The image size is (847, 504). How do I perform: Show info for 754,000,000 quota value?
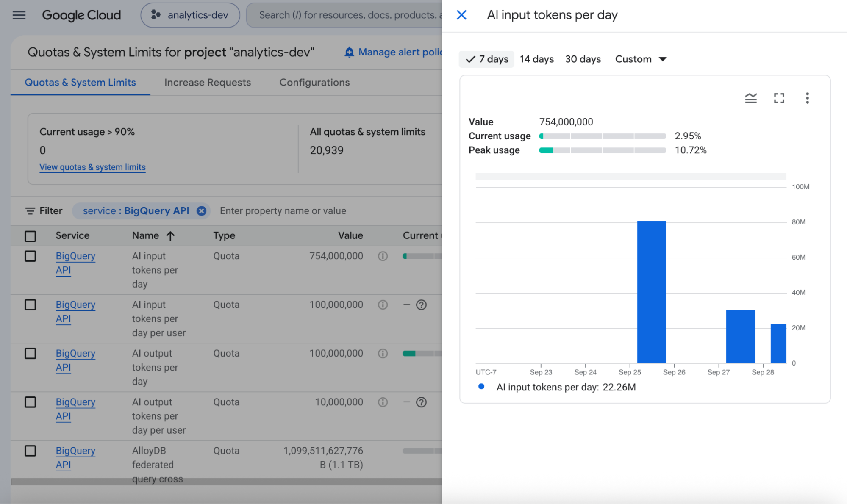[x=383, y=256]
